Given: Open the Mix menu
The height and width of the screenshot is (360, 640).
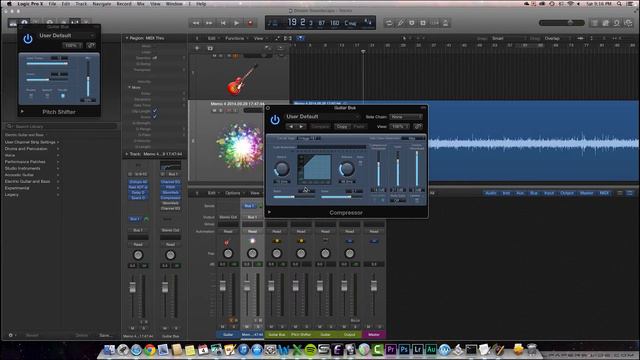Looking at the screenshot, I should [140, 4].
